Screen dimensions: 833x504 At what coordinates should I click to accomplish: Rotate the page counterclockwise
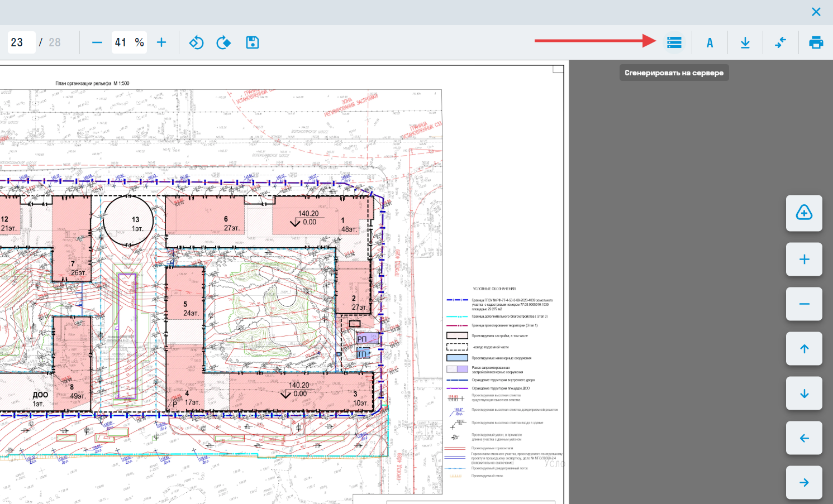(196, 42)
